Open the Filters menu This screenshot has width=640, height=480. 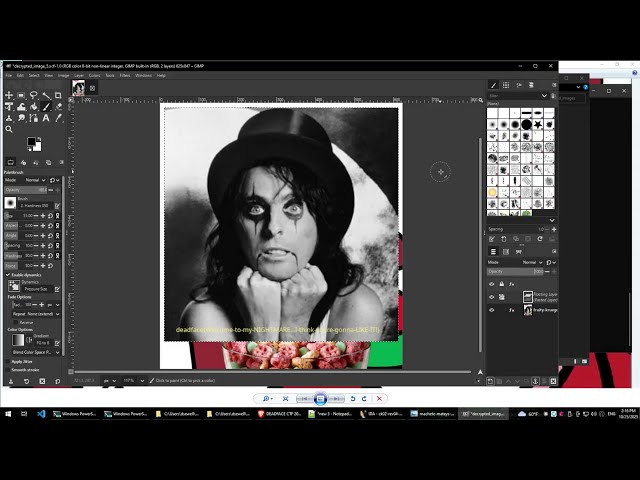coord(125,76)
